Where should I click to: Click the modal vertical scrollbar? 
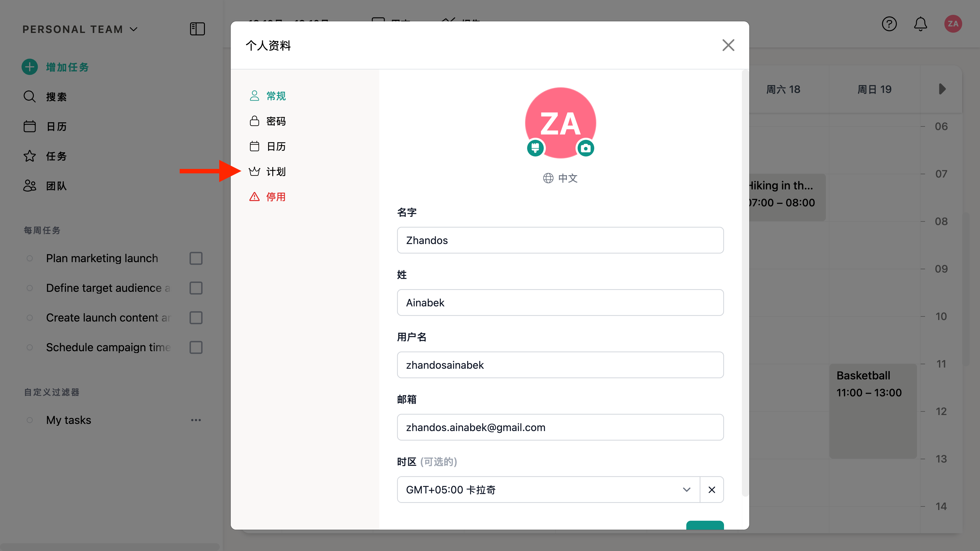coord(745,281)
